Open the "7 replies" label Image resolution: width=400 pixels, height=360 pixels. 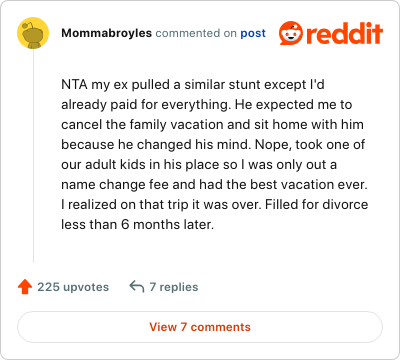click(174, 287)
